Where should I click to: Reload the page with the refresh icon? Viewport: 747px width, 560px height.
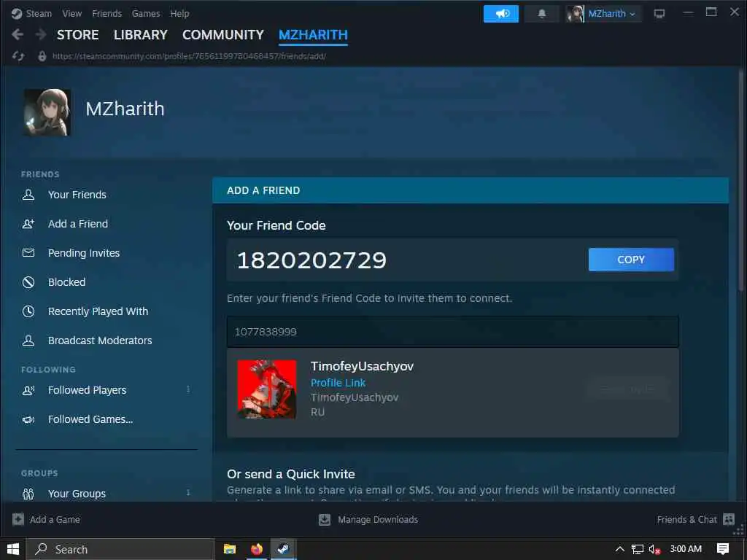(18, 56)
